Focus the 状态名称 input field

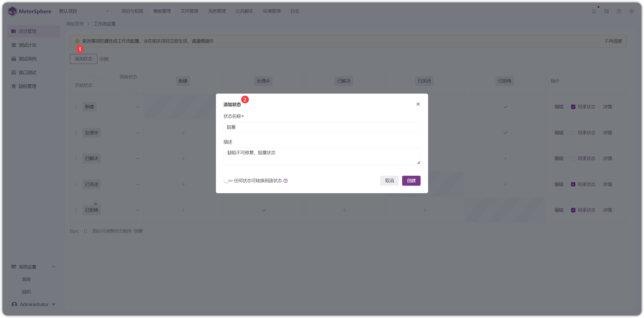[x=322, y=127]
